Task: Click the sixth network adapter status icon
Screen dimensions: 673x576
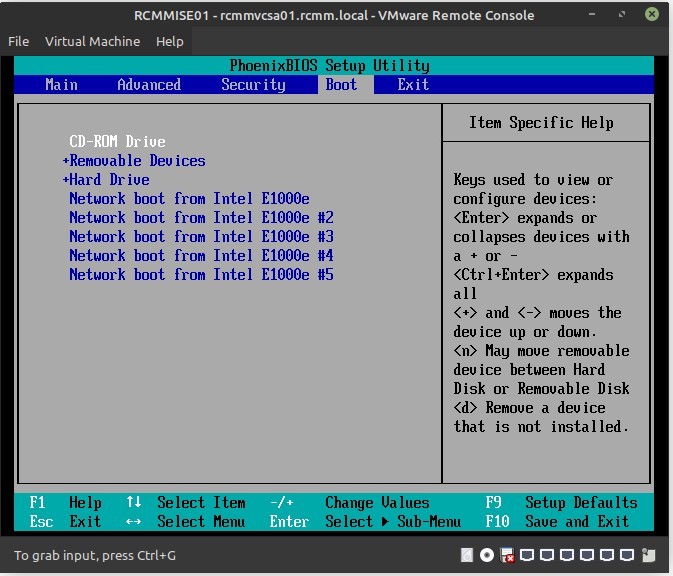Action: tap(626, 555)
